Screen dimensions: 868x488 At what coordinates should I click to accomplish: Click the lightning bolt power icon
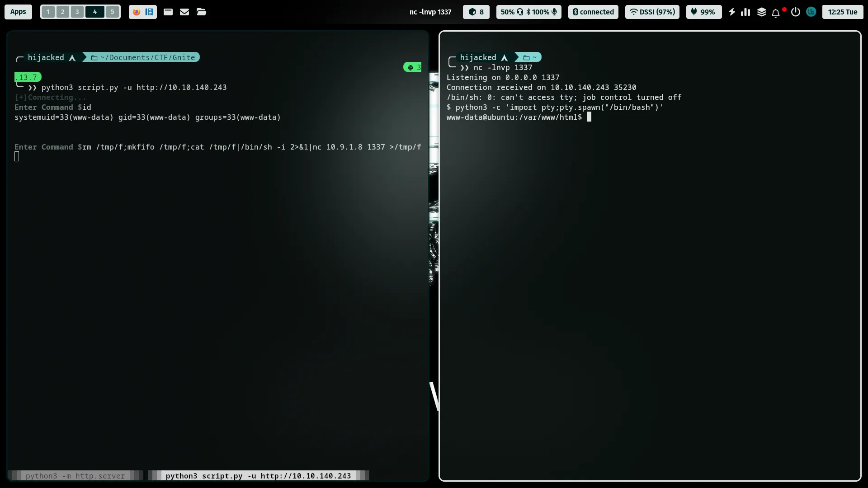pos(732,12)
